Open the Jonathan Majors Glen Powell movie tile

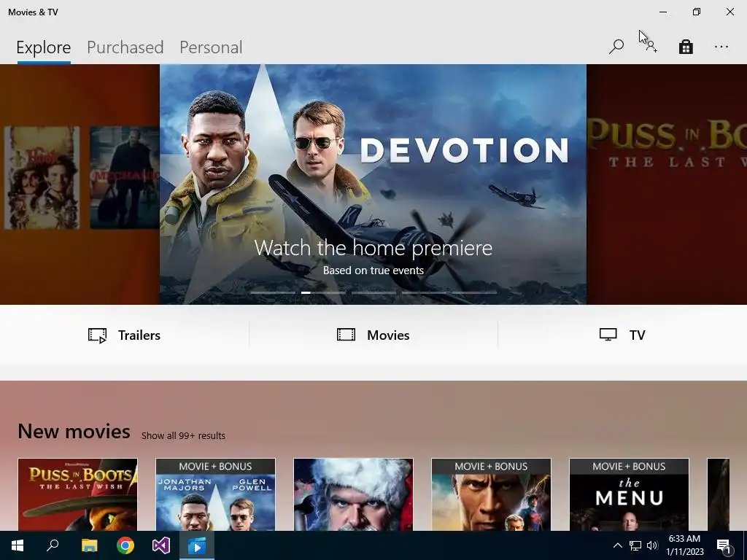click(x=215, y=494)
